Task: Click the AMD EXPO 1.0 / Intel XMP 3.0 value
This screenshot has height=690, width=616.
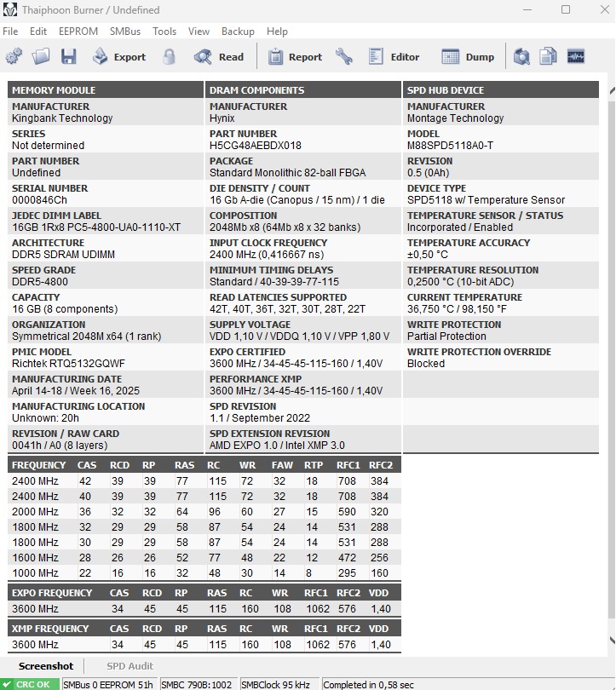Action: tap(277, 446)
